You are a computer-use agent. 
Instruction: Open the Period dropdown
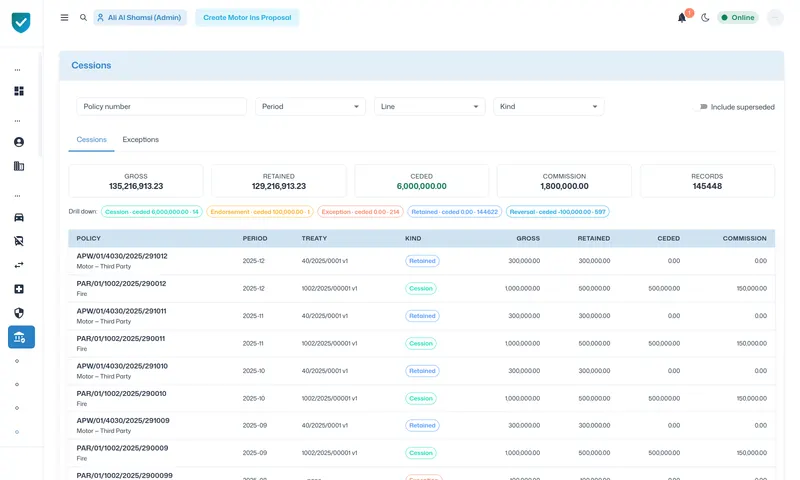[310, 107]
